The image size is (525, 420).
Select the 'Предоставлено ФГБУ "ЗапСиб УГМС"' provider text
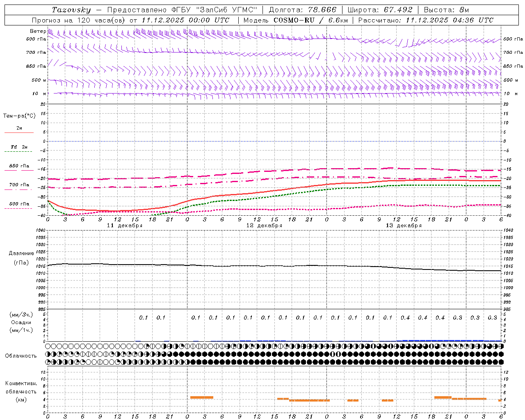click(x=182, y=10)
